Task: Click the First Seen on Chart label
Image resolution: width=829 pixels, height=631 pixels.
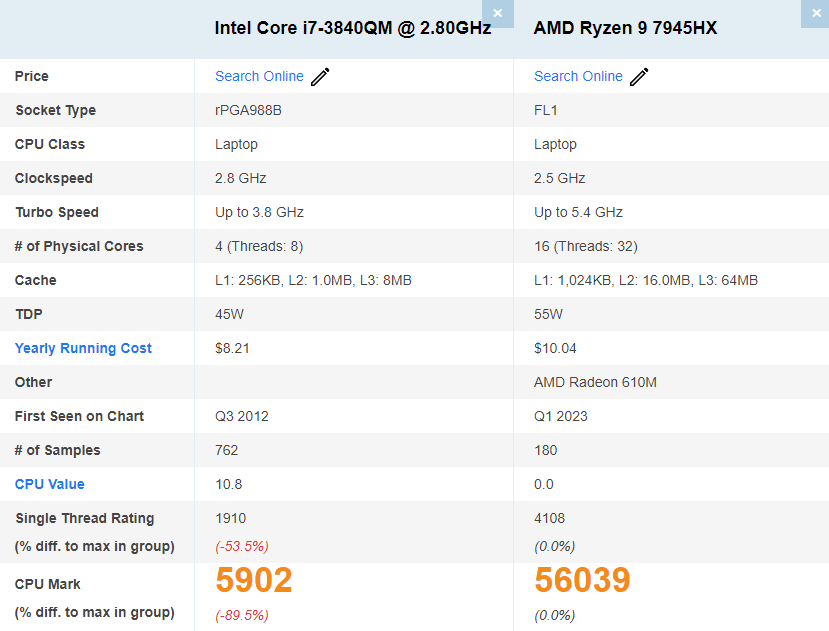Action: coord(79,416)
